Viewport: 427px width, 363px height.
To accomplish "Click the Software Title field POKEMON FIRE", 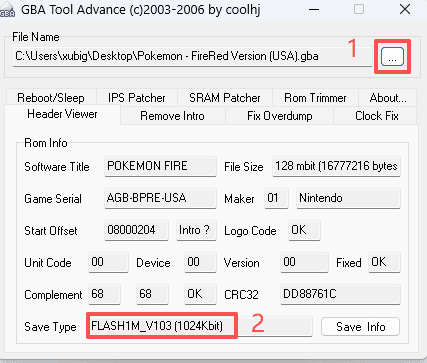I will click(x=160, y=166).
